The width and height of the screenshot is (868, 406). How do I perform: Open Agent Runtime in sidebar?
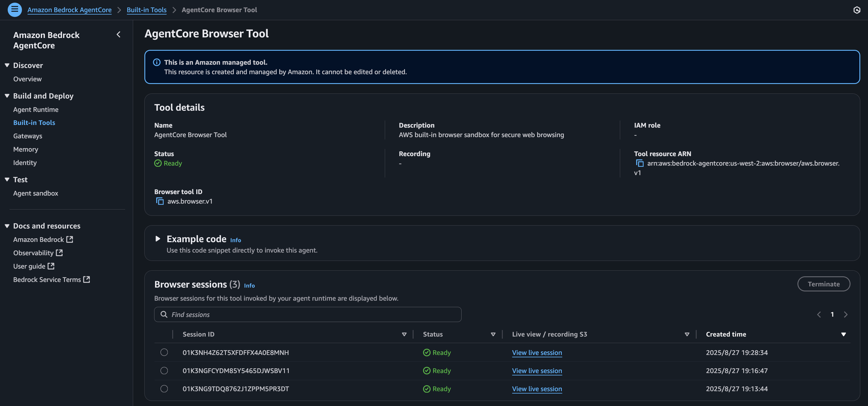click(x=36, y=110)
